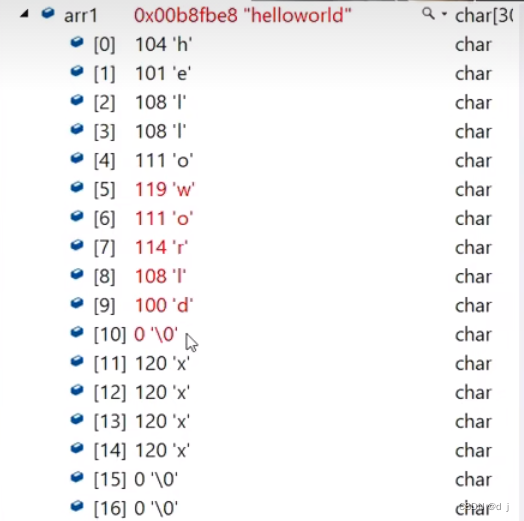524x521 pixels.
Task: Open the visualizer dropdown arrow next to magnifier
Action: pyautogui.click(x=444, y=14)
